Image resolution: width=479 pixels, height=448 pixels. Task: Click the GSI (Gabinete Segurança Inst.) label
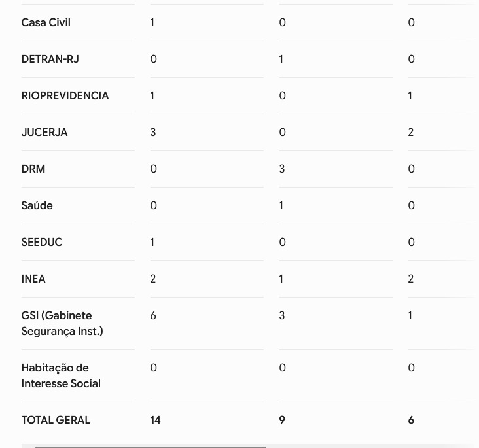coord(62,323)
